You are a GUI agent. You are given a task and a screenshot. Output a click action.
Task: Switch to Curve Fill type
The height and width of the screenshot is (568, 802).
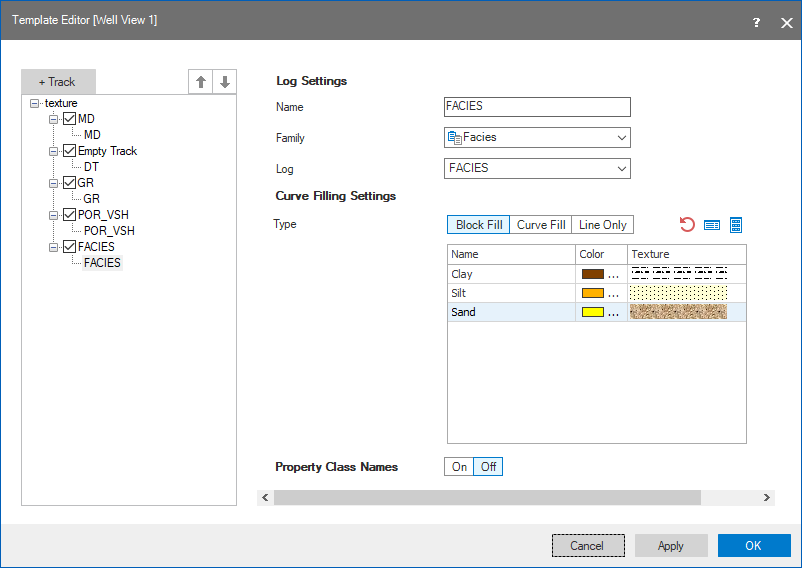click(541, 225)
